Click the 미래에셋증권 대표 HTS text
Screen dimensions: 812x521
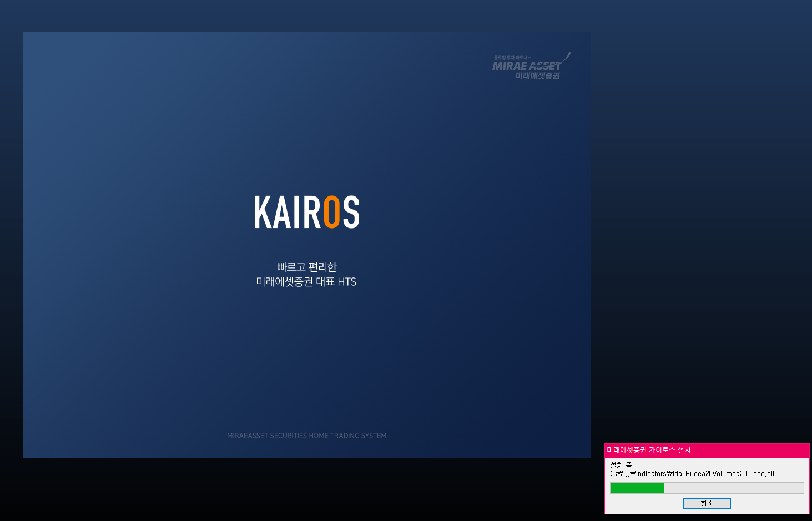point(306,282)
